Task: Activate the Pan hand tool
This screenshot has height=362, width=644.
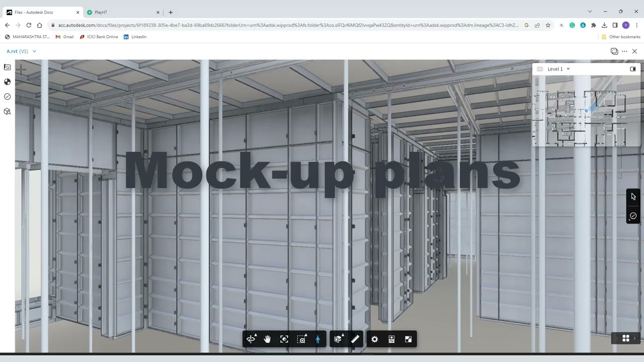Action: click(267, 339)
